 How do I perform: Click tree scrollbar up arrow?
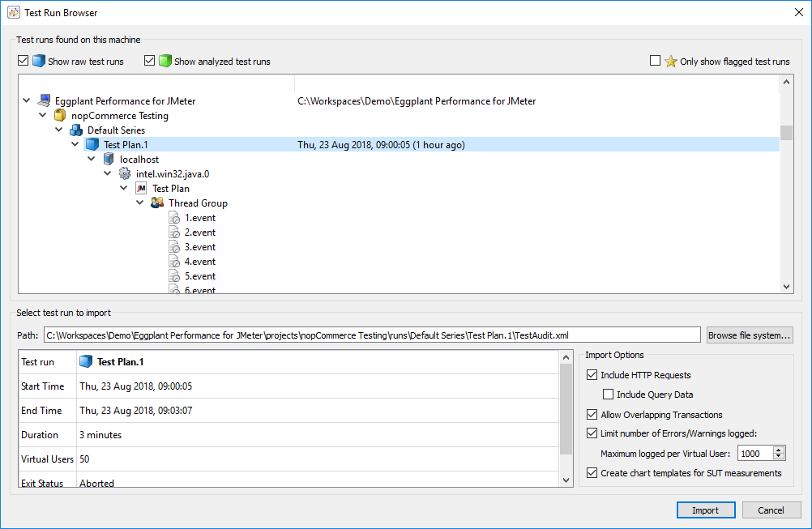[786, 82]
